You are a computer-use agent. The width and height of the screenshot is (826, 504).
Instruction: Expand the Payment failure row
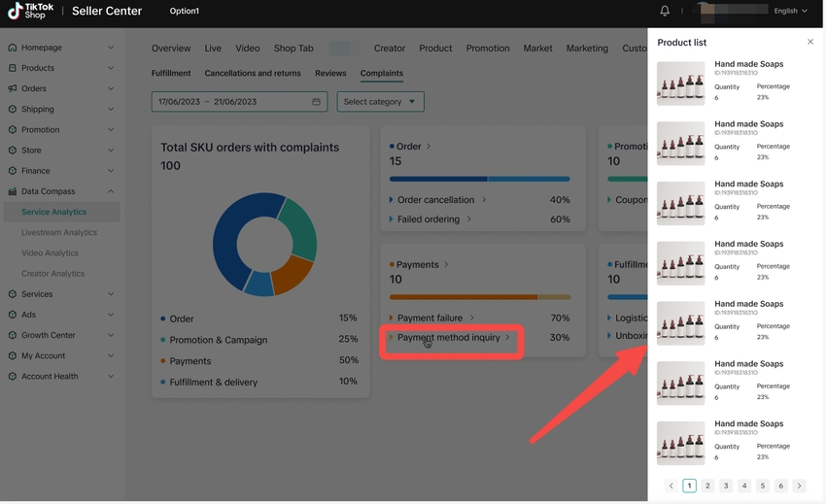392,318
